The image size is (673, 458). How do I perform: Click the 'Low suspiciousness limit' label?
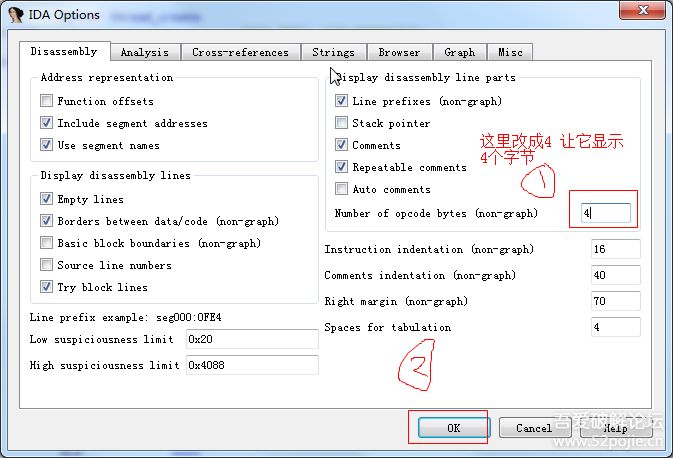[x=102, y=340]
